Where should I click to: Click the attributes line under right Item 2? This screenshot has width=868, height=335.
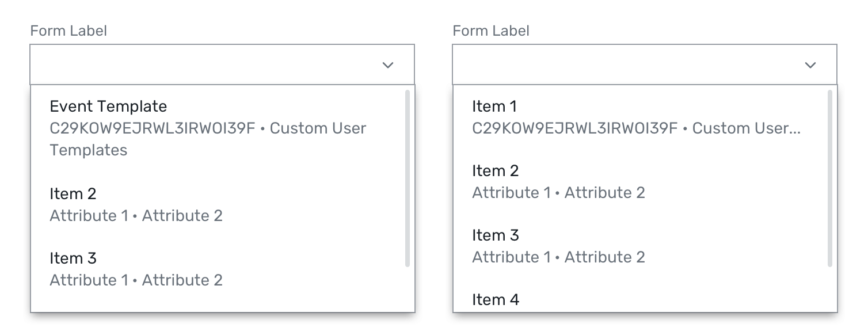(559, 193)
